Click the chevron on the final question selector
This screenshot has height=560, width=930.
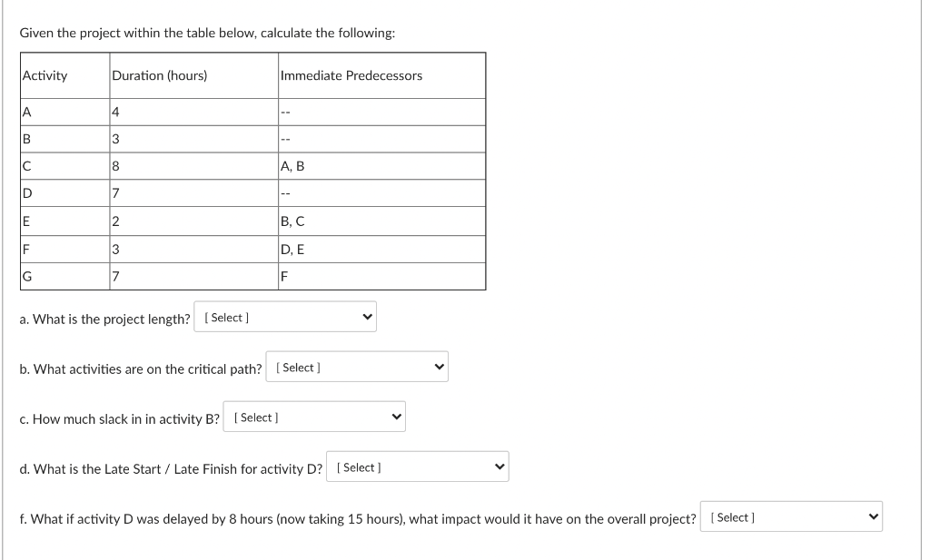871,516
